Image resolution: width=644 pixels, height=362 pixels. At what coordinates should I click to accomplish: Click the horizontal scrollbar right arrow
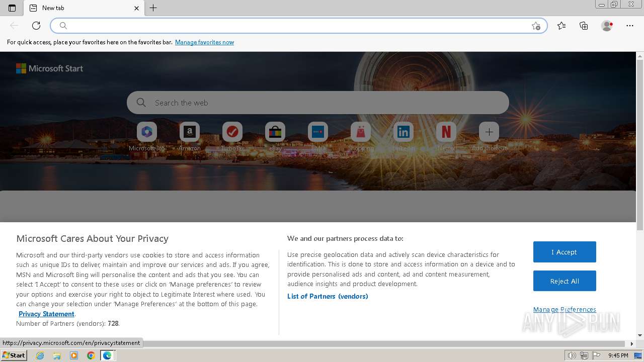632,344
